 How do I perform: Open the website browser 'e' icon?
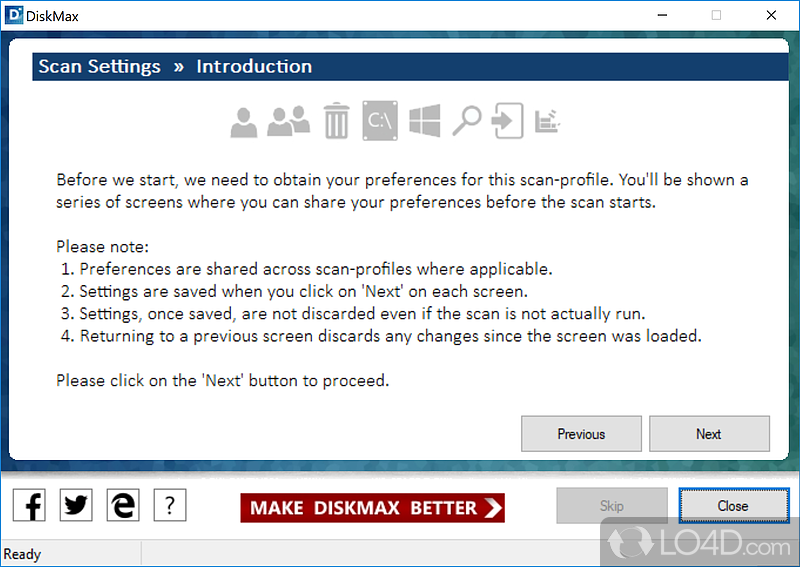123,505
